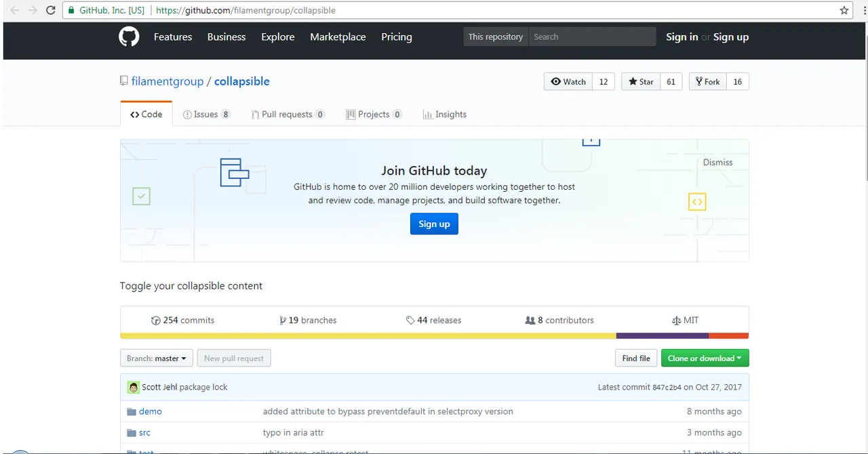Click the This repository search scope label

coord(496,37)
